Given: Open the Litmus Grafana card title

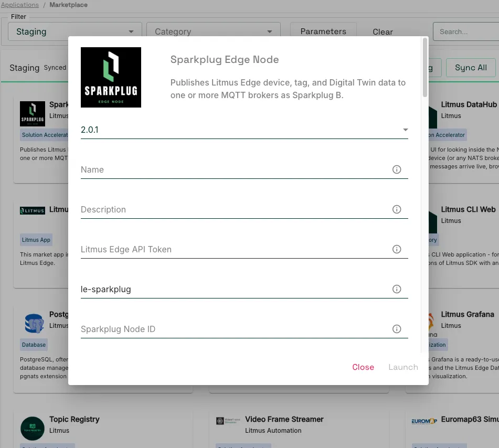Looking at the screenshot, I should click(x=468, y=314).
